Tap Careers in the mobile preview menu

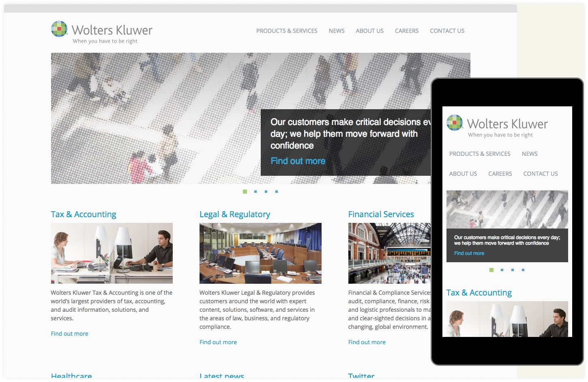500,174
